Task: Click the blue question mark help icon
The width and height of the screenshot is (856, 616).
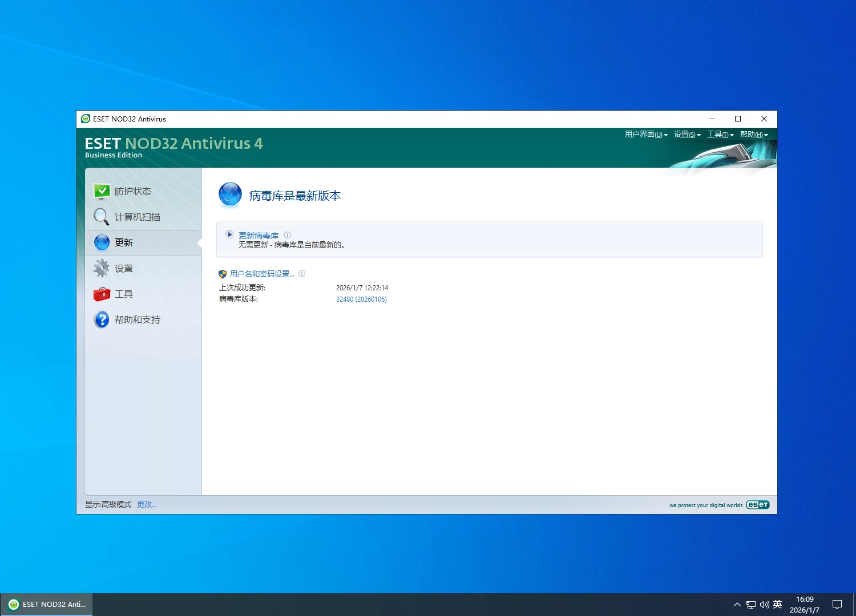Action: tap(102, 319)
